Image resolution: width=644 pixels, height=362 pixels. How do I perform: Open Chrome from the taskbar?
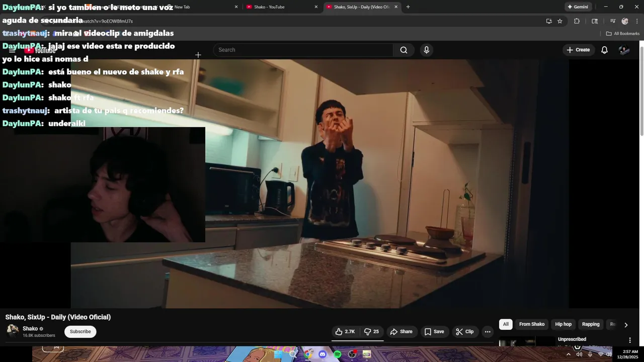(x=308, y=354)
